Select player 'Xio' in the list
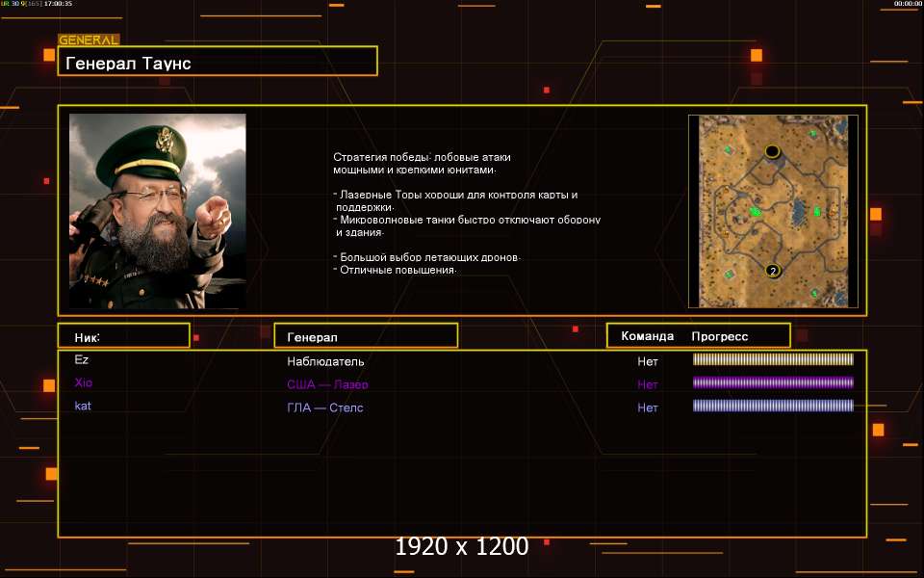 83,382
